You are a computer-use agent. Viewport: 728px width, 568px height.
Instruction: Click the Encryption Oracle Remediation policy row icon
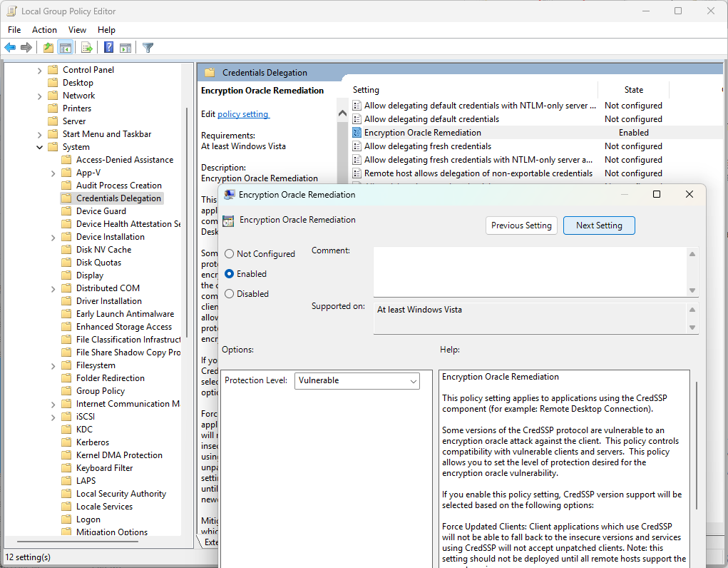tap(357, 133)
